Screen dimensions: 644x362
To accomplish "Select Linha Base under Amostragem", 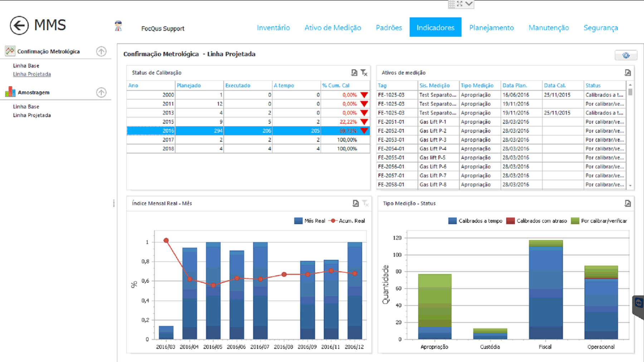I will pyautogui.click(x=26, y=107).
